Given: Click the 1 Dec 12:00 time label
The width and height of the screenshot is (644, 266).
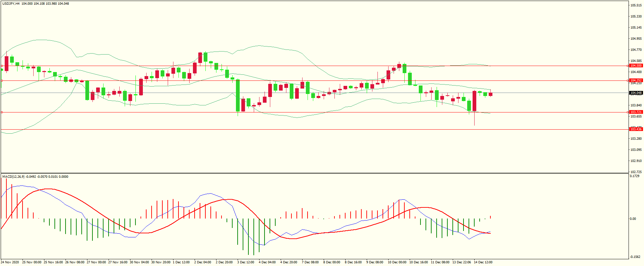Looking at the screenshot, I should tap(181, 262).
